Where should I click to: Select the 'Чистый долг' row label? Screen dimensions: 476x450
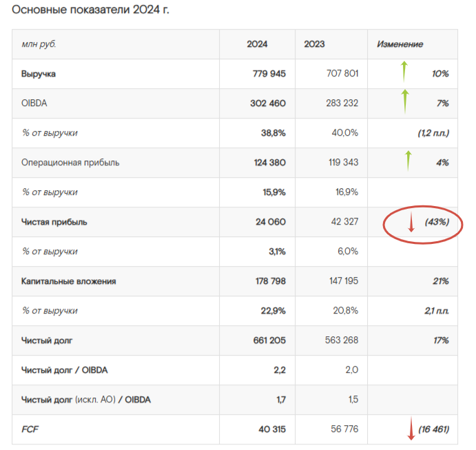click(47, 340)
